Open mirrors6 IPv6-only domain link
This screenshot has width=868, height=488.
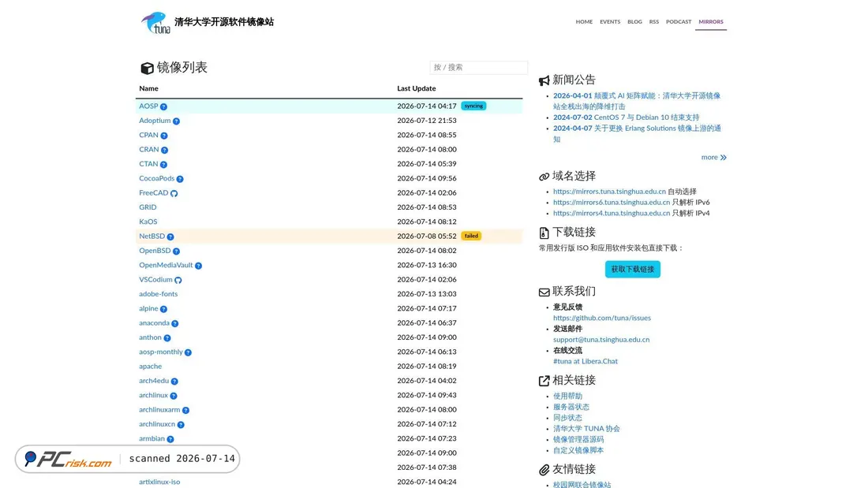click(x=611, y=203)
